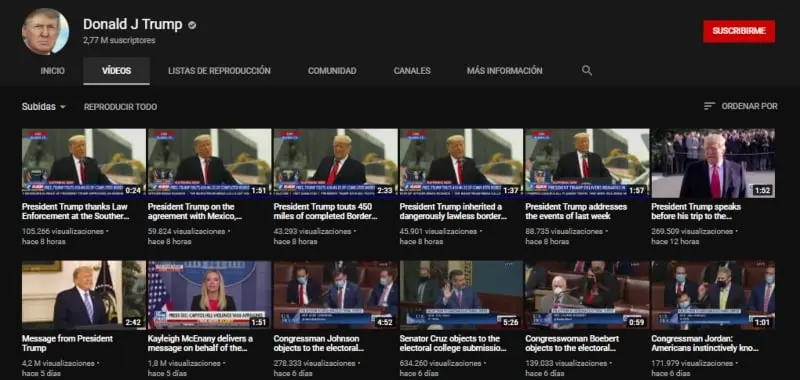Expand the Subidas dropdown
The height and width of the screenshot is (380, 800).
click(x=43, y=107)
